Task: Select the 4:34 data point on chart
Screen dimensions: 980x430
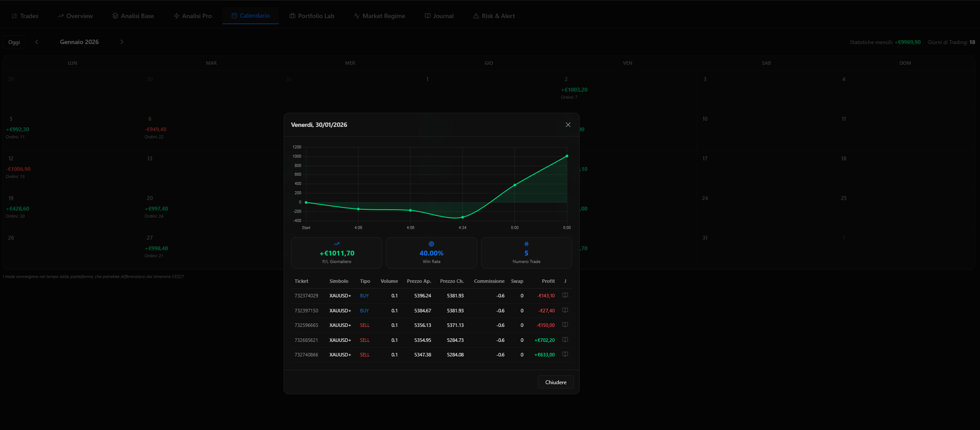Action: [x=462, y=217]
